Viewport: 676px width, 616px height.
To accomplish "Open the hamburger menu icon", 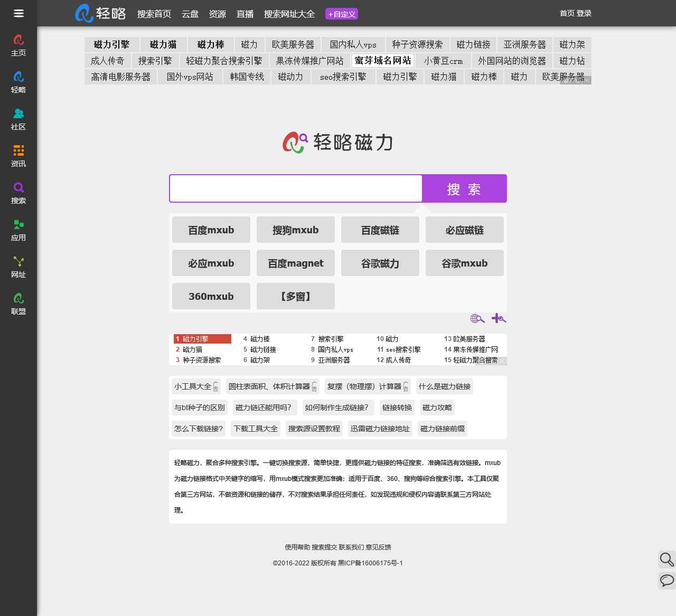I will (x=18, y=13).
